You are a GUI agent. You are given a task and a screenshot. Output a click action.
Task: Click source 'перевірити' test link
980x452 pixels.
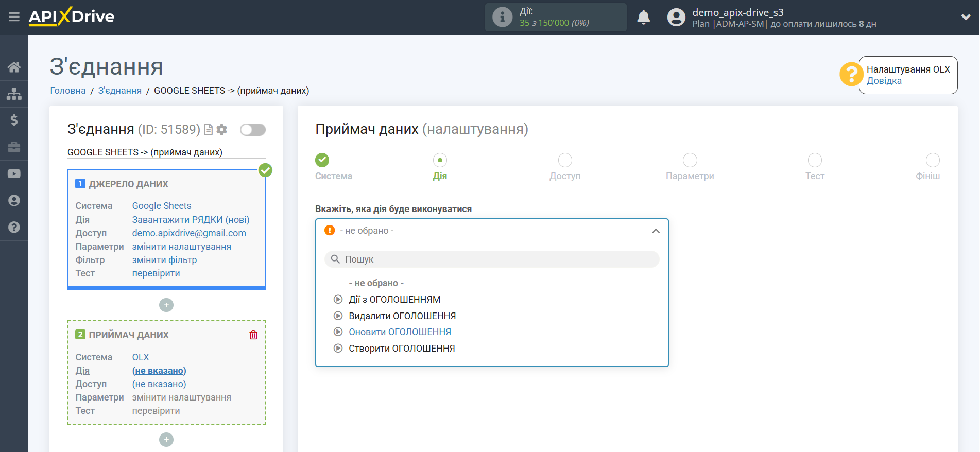[x=156, y=273]
